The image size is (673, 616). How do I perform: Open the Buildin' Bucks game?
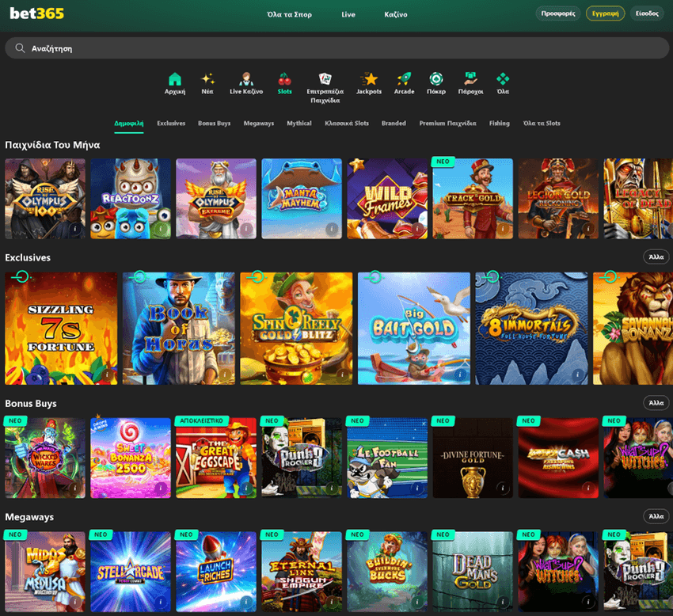pos(387,572)
